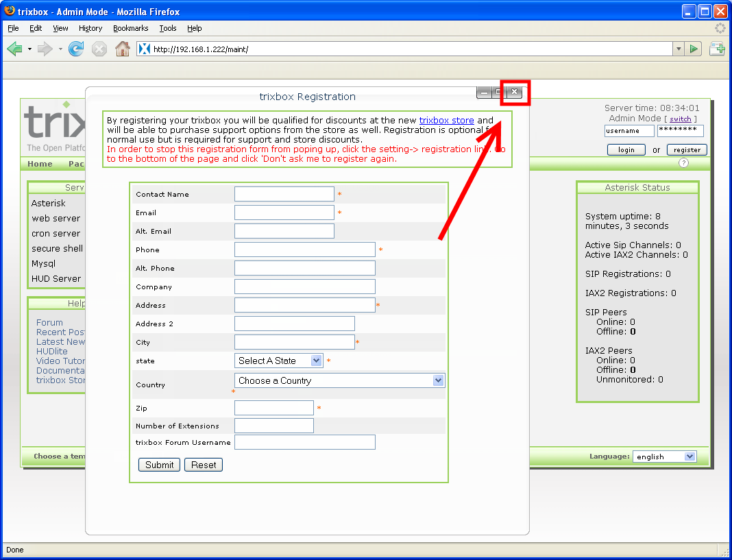Click the City input field

295,342
